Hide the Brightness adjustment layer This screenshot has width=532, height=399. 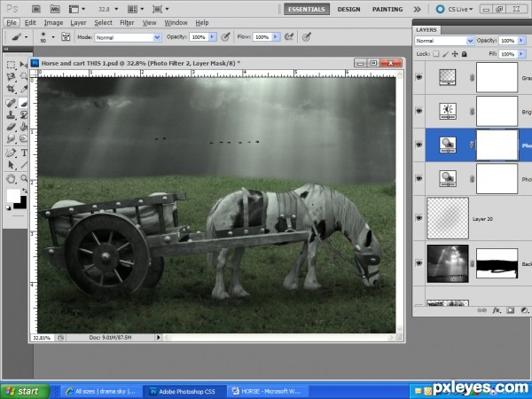[419, 111]
